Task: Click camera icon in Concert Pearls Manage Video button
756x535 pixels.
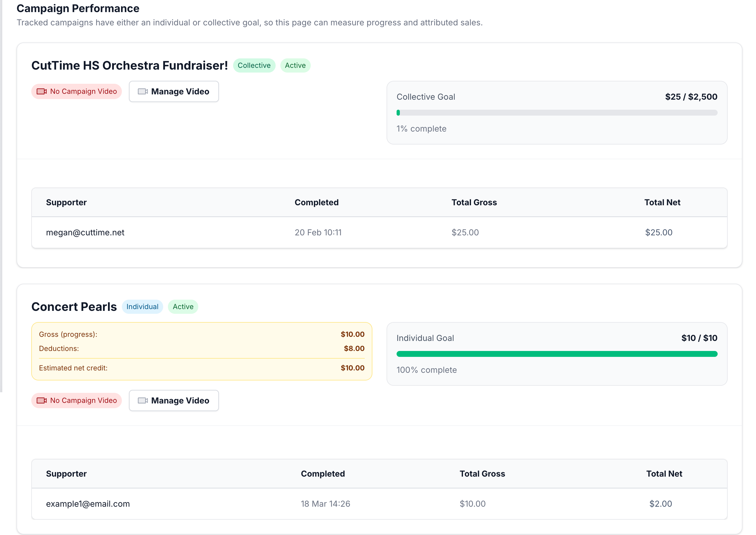Action: click(x=142, y=400)
